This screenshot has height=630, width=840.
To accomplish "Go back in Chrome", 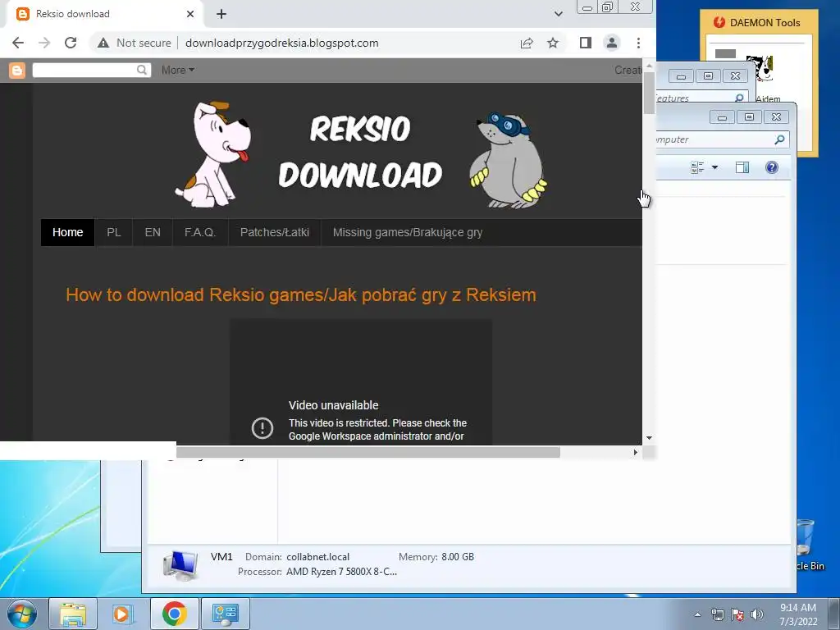I will [x=18, y=43].
